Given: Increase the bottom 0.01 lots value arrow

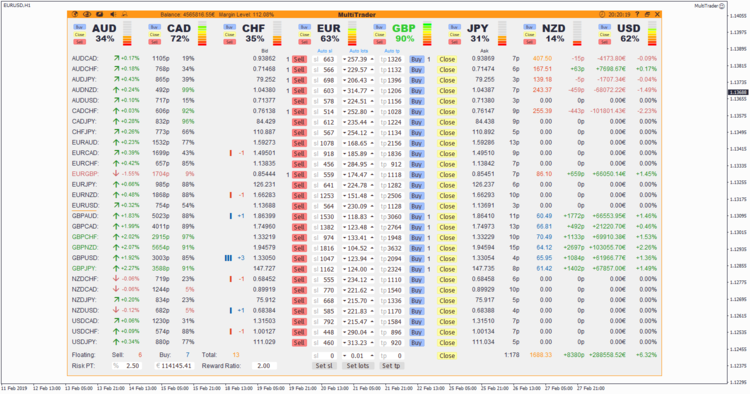Looking at the screenshot, I should (372, 356).
